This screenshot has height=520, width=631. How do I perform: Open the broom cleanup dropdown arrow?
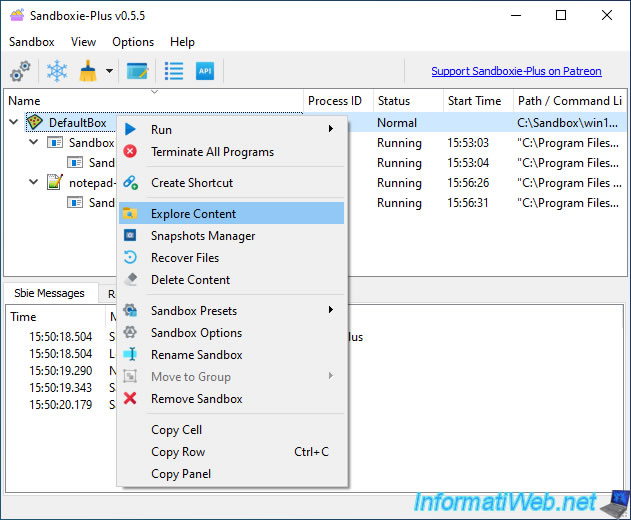[109, 72]
